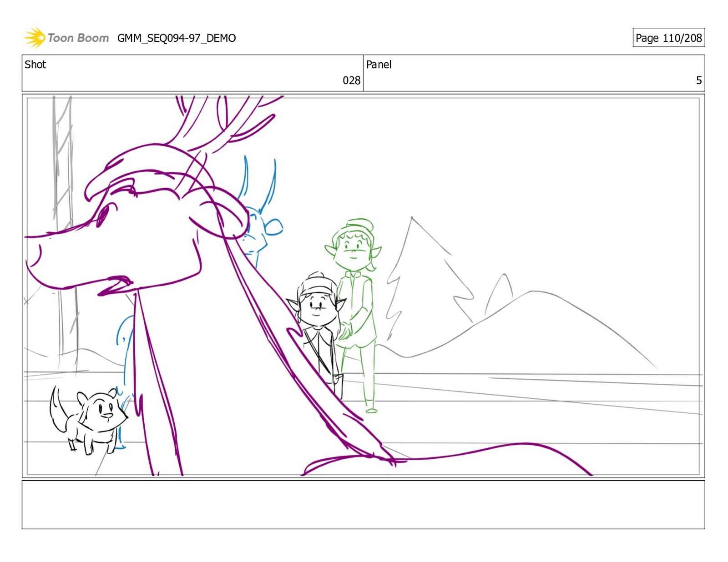This screenshot has width=728, height=562.
Task: Click the Page 110/208 indicator box
Action: (x=668, y=38)
